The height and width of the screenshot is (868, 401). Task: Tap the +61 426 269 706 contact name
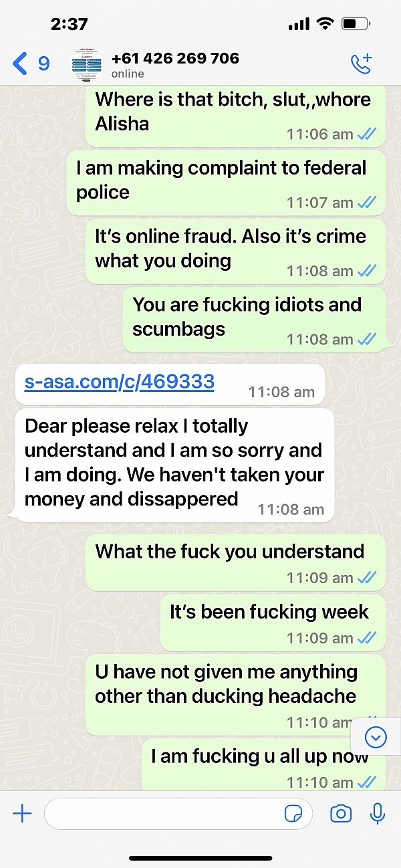(x=175, y=58)
